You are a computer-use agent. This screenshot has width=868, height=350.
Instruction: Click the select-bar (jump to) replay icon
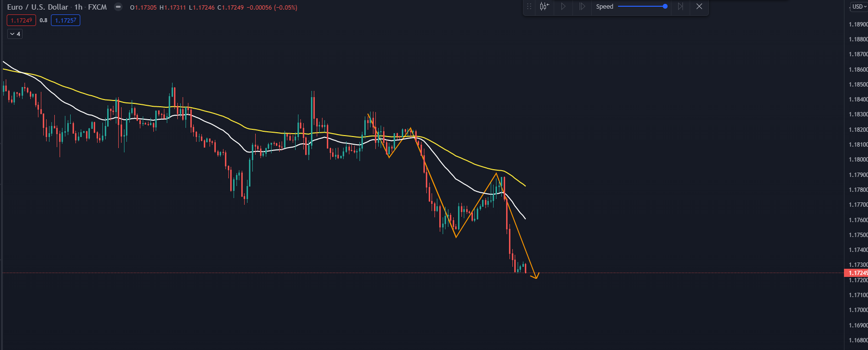coord(544,7)
